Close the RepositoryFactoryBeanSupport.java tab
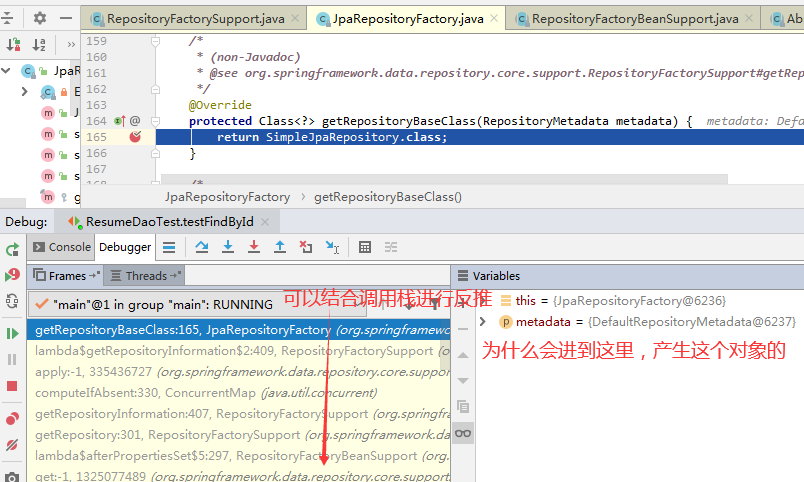This screenshot has height=482, width=804. point(749,18)
